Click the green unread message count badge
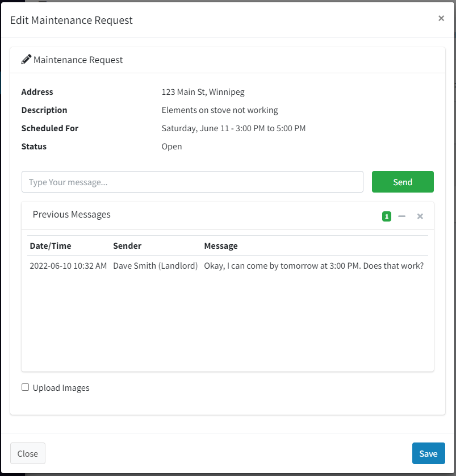 (387, 216)
